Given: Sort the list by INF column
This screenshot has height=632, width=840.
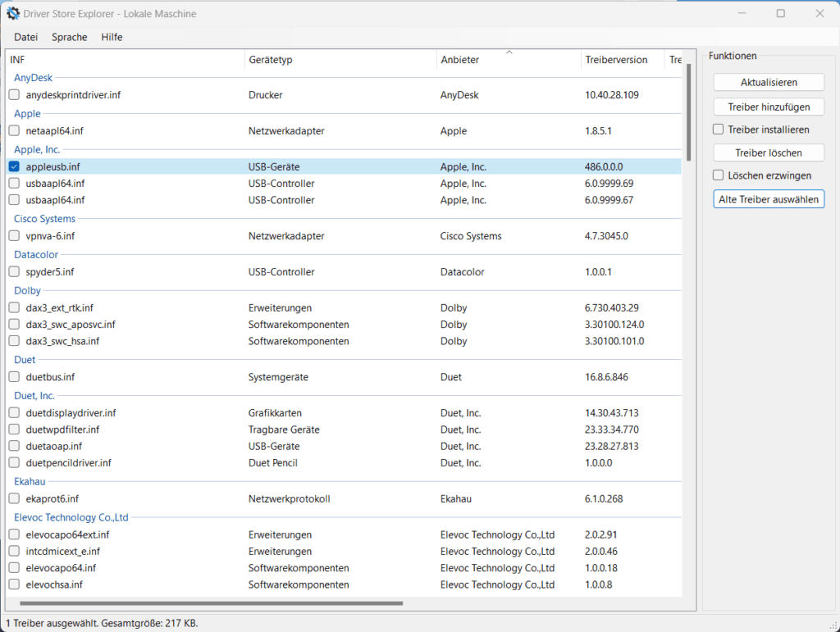Looking at the screenshot, I should [x=126, y=59].
